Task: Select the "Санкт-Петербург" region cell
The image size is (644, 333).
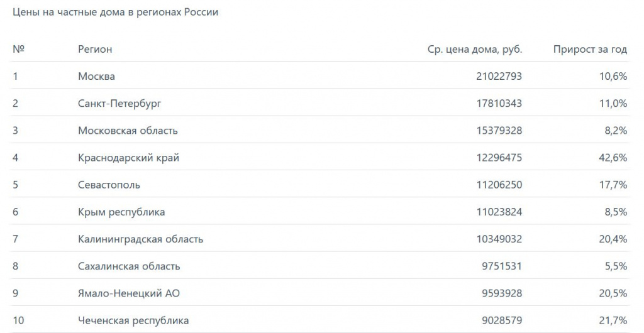Action: (x=119, y=103)
